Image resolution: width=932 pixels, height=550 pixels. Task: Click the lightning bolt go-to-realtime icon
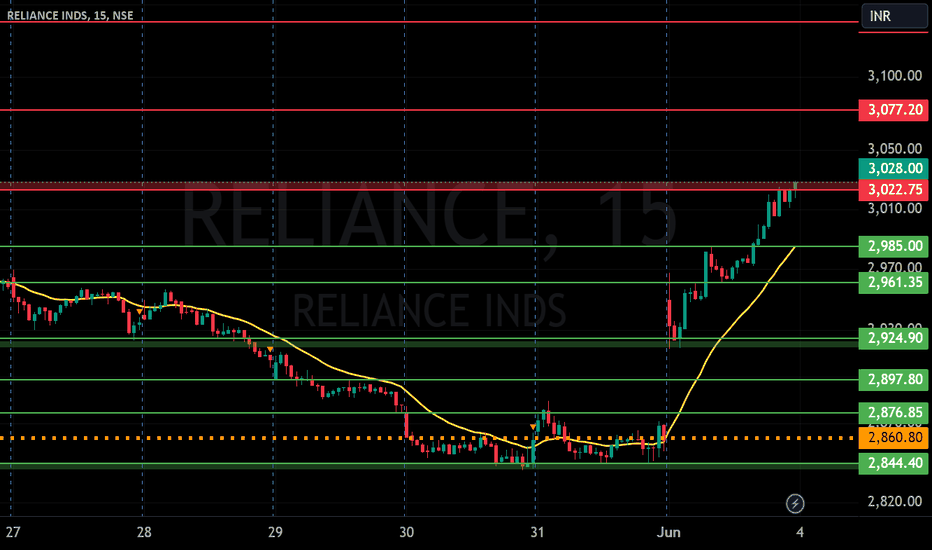click(x=795, y=504)
